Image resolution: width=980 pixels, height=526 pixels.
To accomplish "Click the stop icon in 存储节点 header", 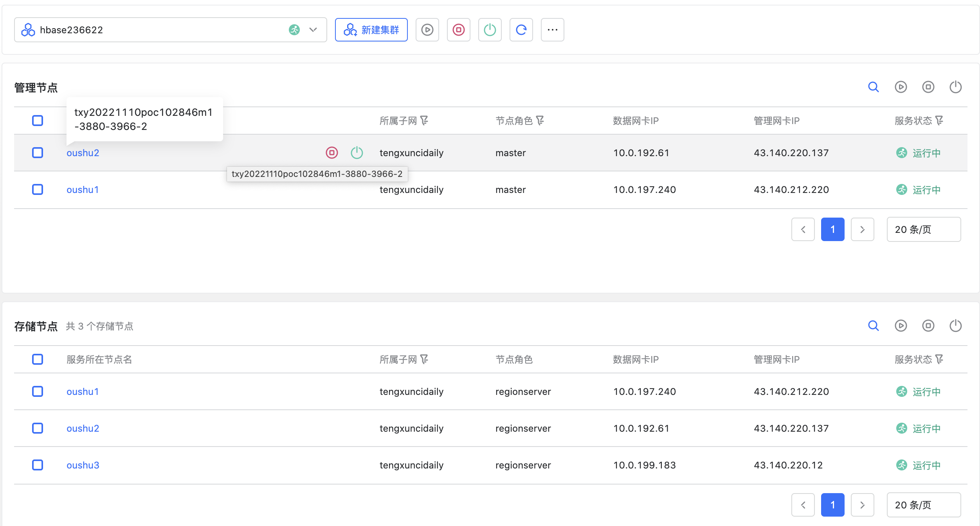I will tap(928, 326).
